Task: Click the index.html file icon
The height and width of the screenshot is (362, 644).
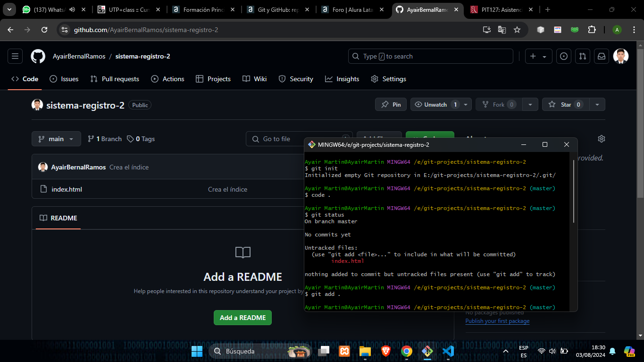Action: [43, 189]
